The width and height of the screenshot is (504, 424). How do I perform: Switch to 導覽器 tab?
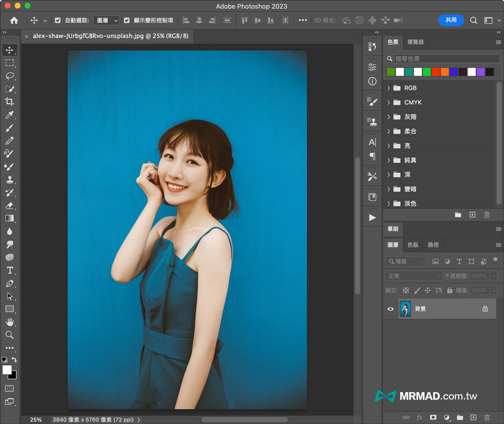pos(415,42)
